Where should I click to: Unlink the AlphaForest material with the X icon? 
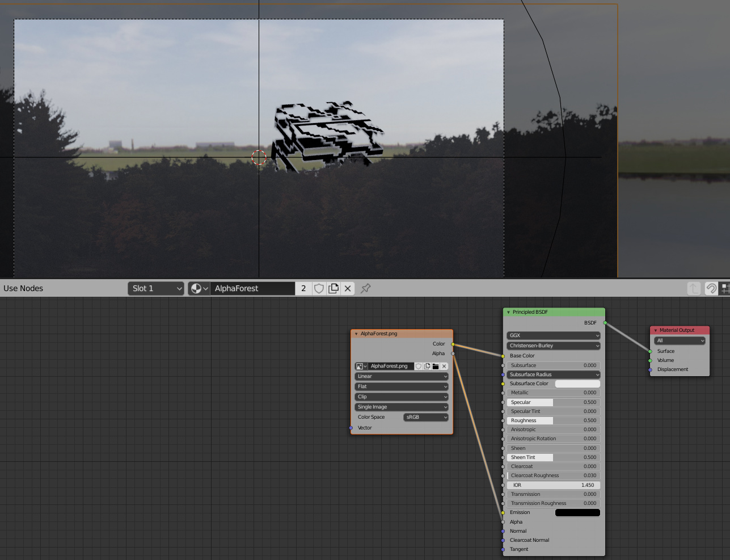tap(348, 288)
